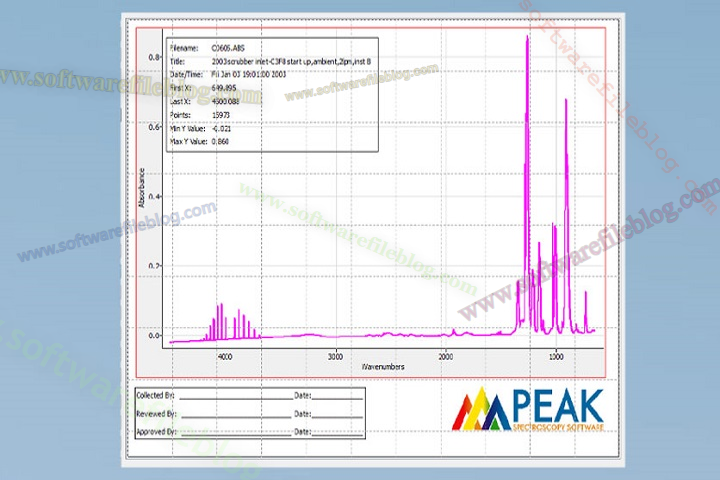Click the Reviewed By signature line
The image size is (720, 480).
pos(235,415)
